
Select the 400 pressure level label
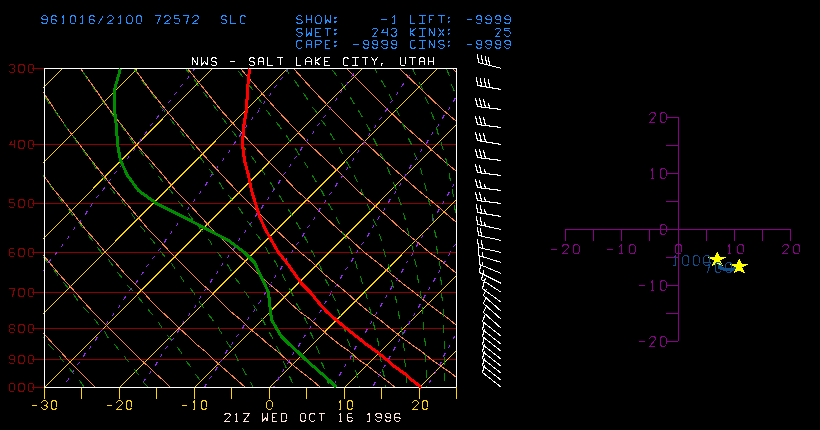[x=21, y=144]
